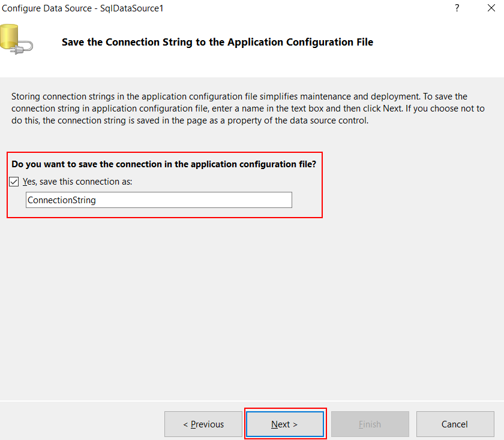504x440 pixels.
Task: Click the checkmark beside 'Yes, save this connection'
Action: 13,181
